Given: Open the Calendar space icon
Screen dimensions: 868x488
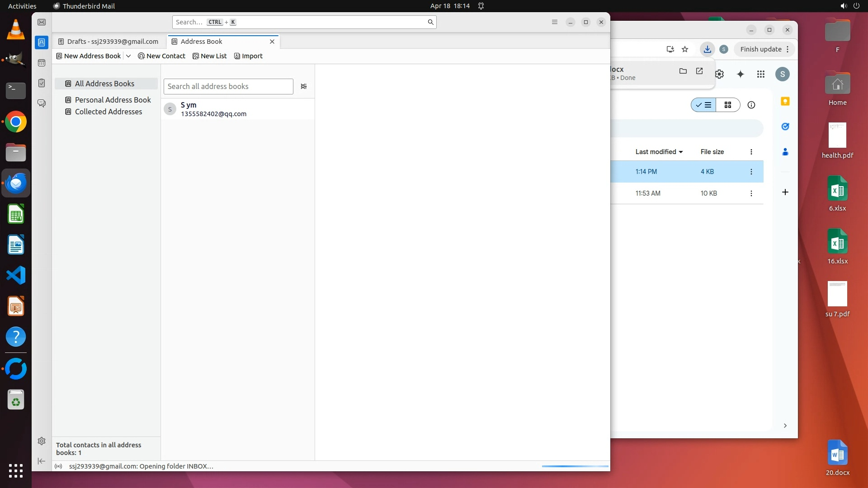Looking at the screenshot, I should [42, 63].
